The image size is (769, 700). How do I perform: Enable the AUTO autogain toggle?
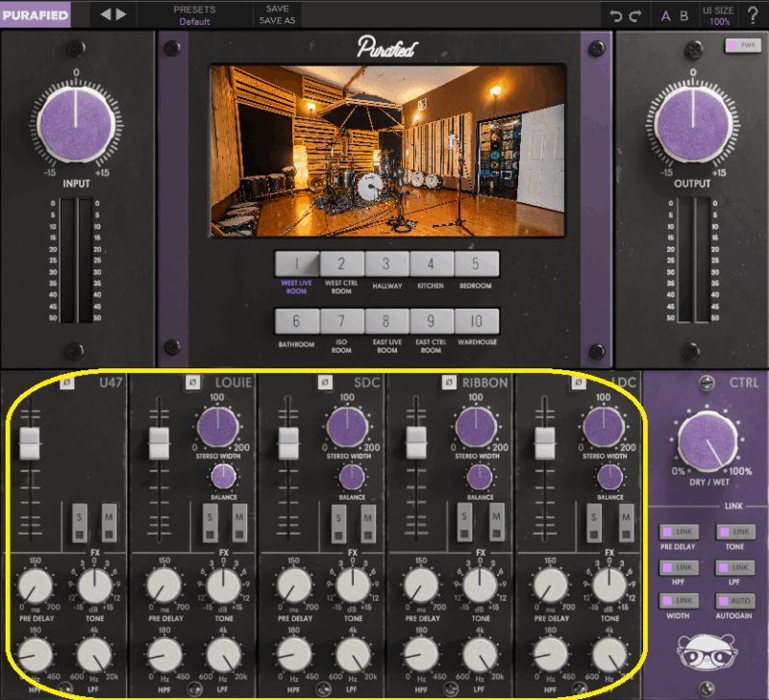[737, 601]
